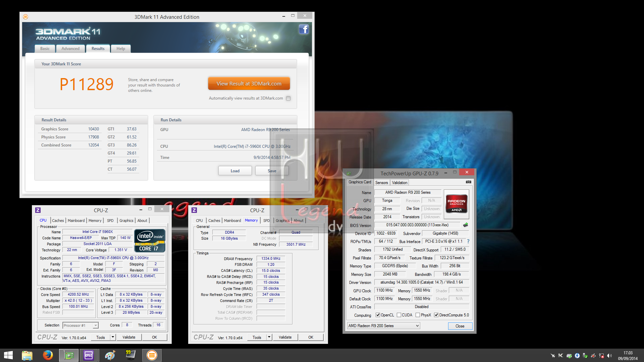Open Validation tab in GPU-Z
644x362 pixels.
[x=399, y=183]
